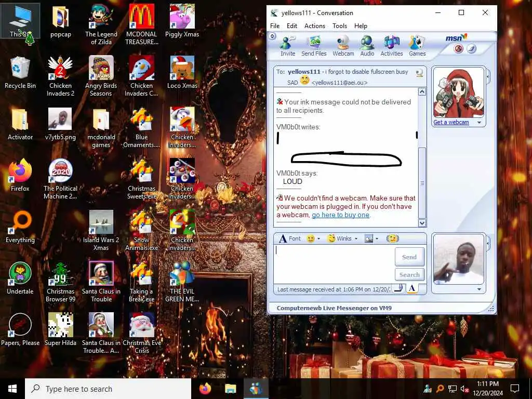Select the Papers, Please desktop icon
This screenshot has height=399, width=532.
(20, 329)
